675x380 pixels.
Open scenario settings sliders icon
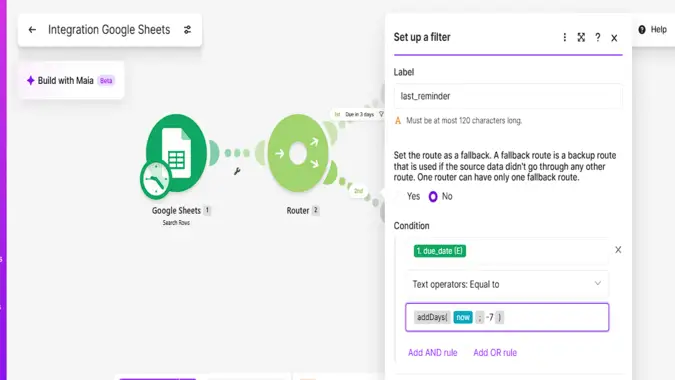coord(187,30)
